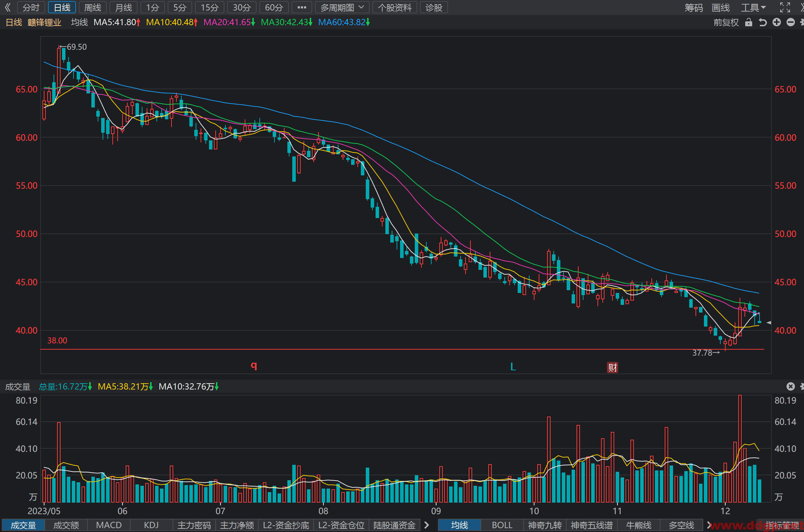Switch to the 周线 weekly period
804x532 pixels.
click(x=93, y=7)
